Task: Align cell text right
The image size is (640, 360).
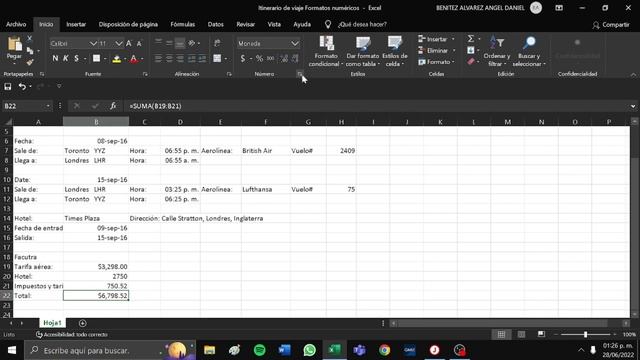Action: [180, 59]
